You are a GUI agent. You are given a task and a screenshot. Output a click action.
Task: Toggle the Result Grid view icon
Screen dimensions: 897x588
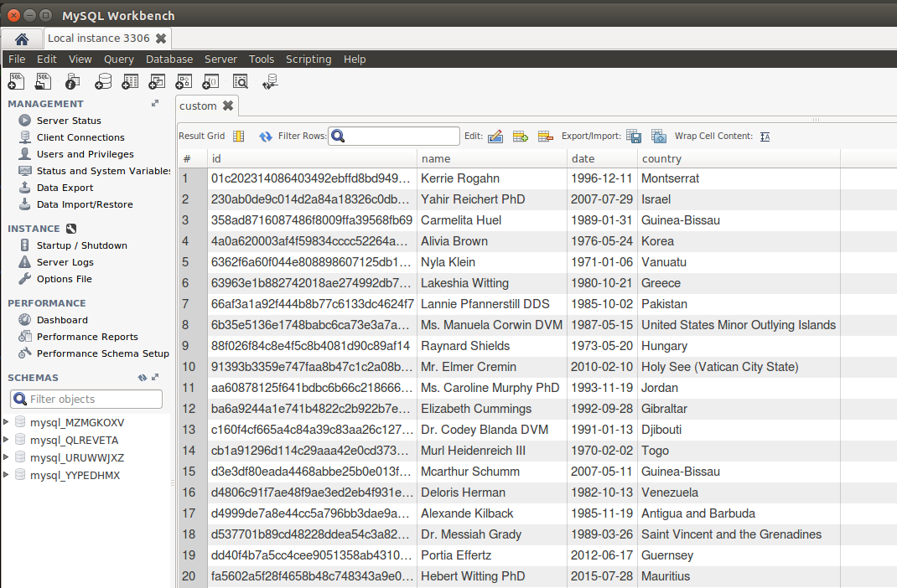(x=239, y=136)
